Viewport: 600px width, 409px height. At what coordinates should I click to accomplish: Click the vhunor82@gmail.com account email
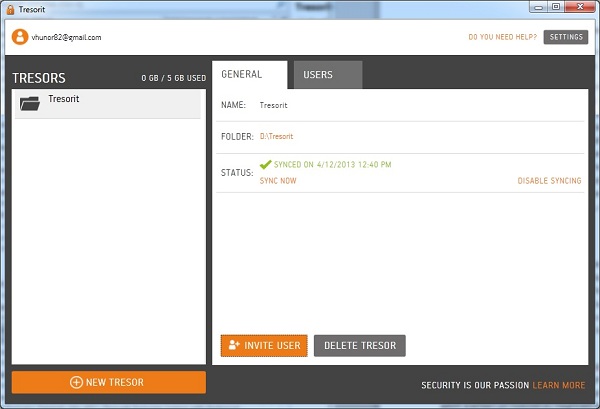[67, 37]
